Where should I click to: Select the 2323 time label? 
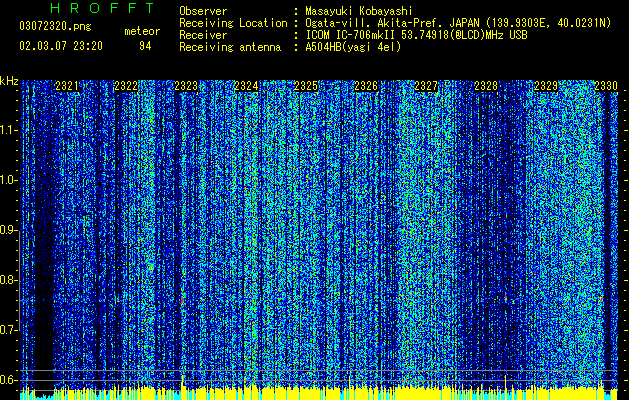pyautogui.click(x=186, y=86)
